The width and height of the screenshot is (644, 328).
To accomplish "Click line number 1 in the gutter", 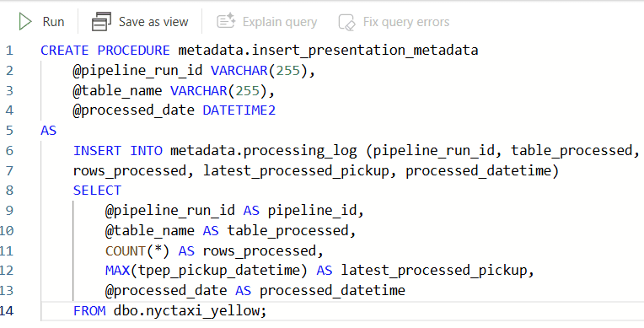I will coord(9,51).
